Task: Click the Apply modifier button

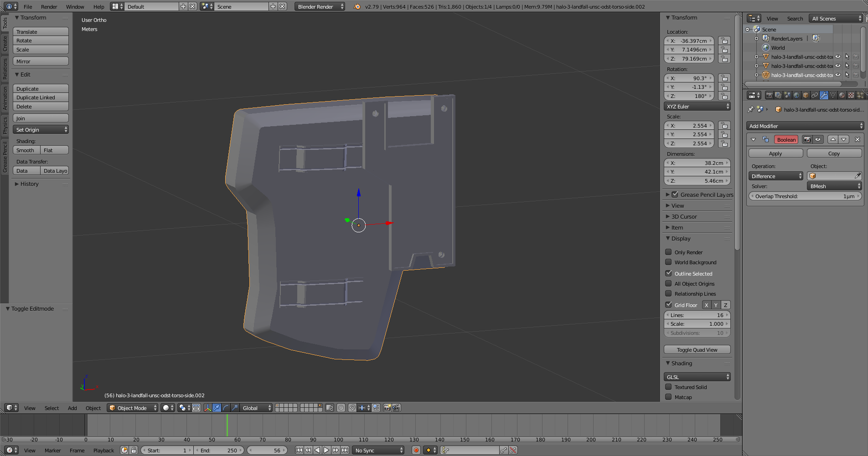Action: click(775, 153)
